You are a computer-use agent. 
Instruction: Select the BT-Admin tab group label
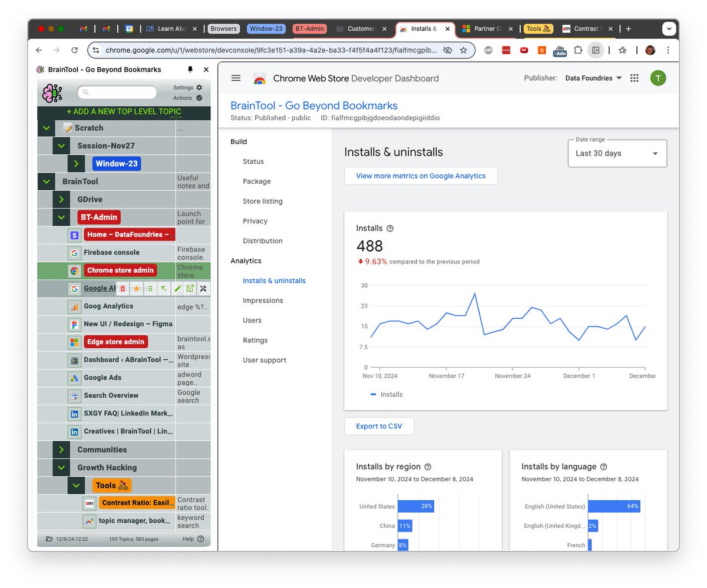point(310,28)
